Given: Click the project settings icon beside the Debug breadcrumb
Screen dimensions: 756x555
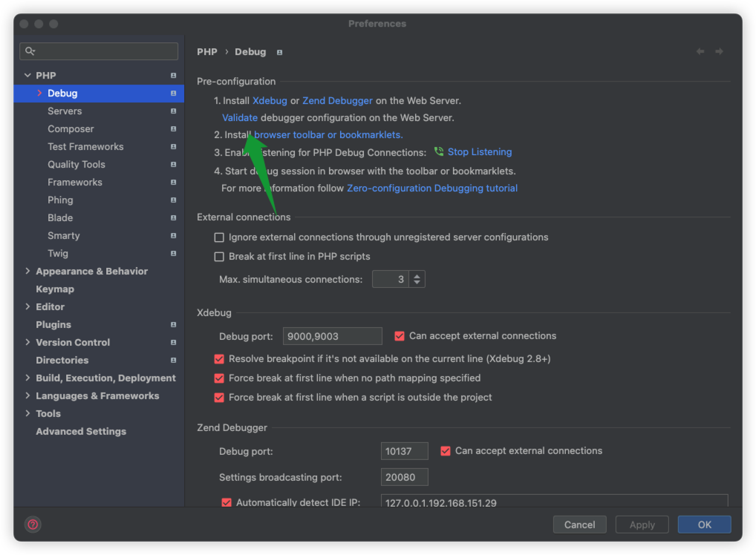Looking at the screenshot, I should (278, 52).
